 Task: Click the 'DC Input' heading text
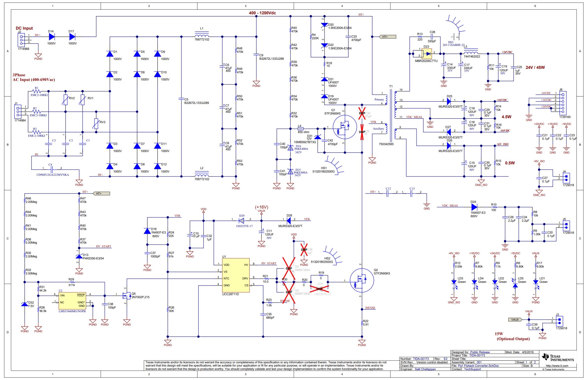(24, 28)
